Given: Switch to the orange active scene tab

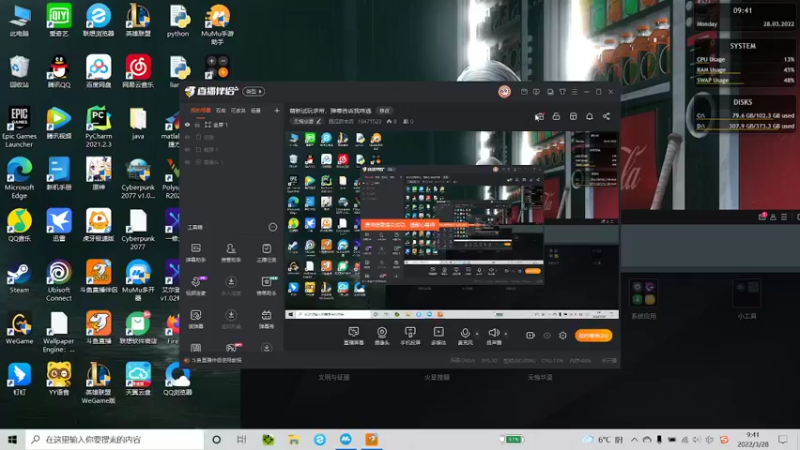Looking at the screenshot, I should 201,111.
